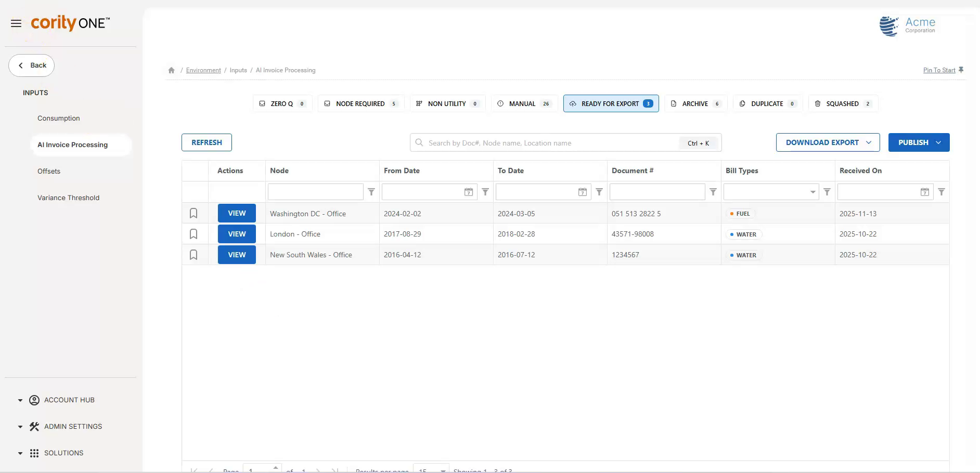
Task: Open the AI Invoice Processing sidebar item
Action: point(73,144)
